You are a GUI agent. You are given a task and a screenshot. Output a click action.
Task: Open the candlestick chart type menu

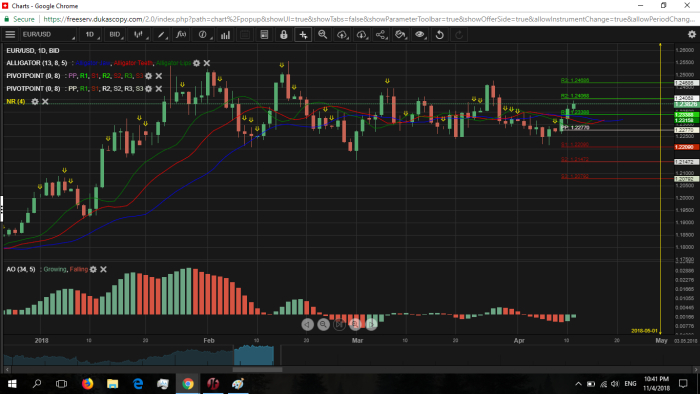click(x=139, y=35)
